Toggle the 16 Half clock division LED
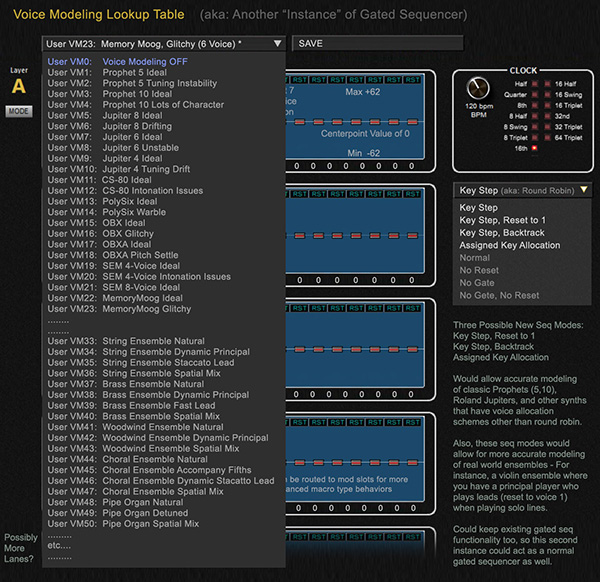The image size is (600, 582). point(548,84)
